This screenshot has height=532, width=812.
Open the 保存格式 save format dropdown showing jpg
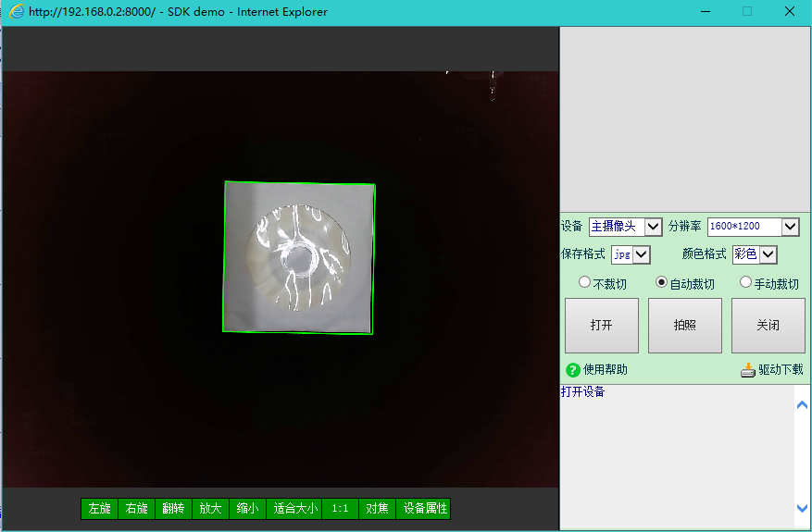click(631, 254)
